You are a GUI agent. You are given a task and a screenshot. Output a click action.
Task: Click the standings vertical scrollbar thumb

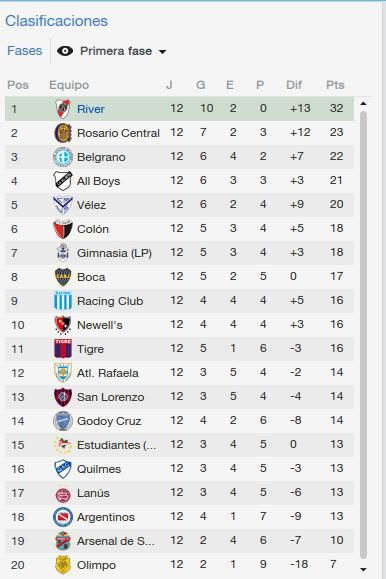(x=363, y=335)
